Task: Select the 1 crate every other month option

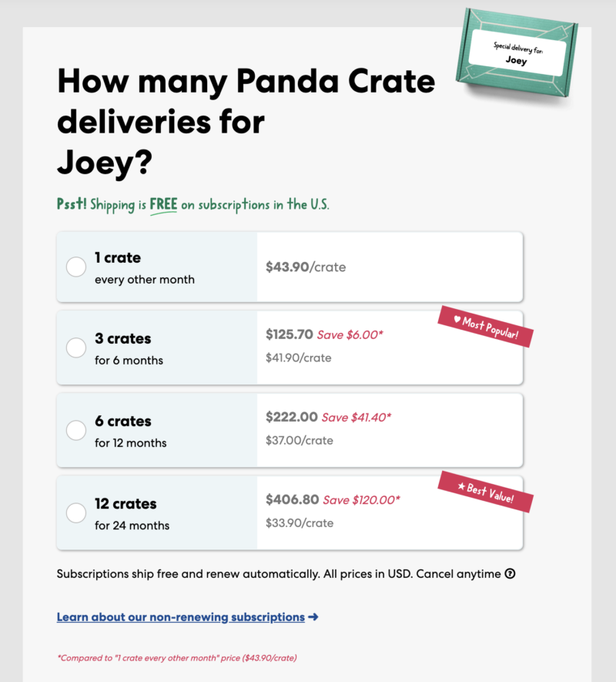Action: (75, 266)
